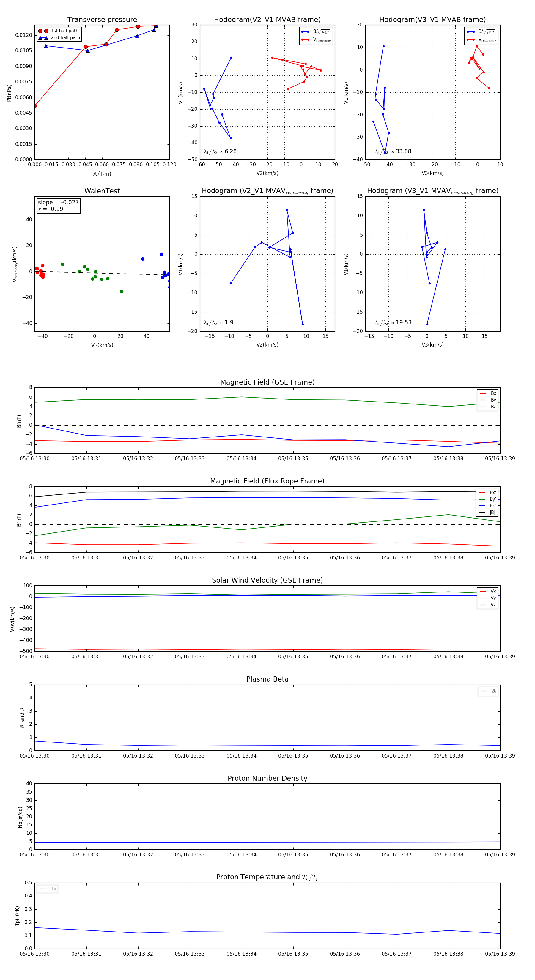
Task: Click the 'WalenTest' plot title
Action: pos(102,191)
